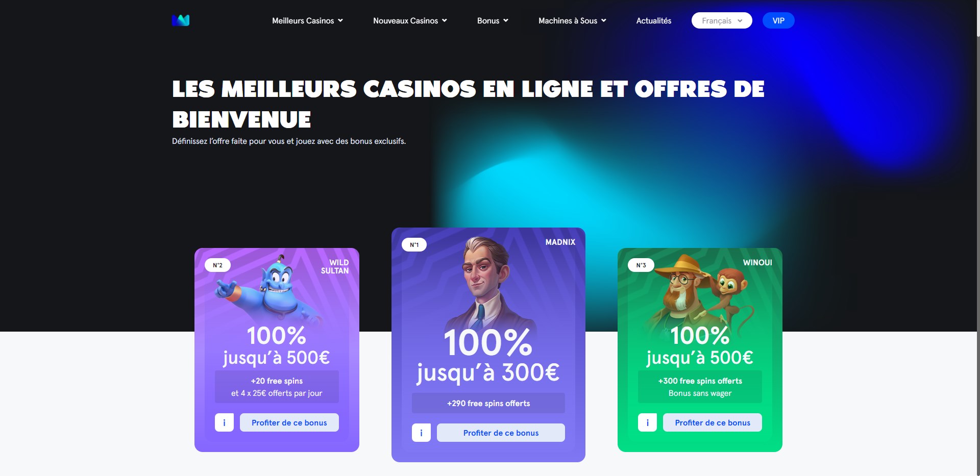Click the Madnix gentleman character image
Viewport: 980px width, 476px height.
tap(485, 283)
